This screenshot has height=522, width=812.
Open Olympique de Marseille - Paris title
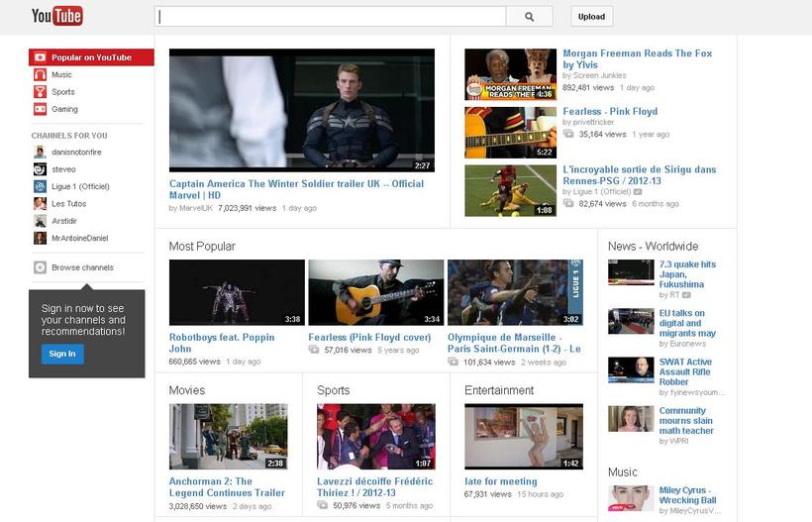point(514,343)
